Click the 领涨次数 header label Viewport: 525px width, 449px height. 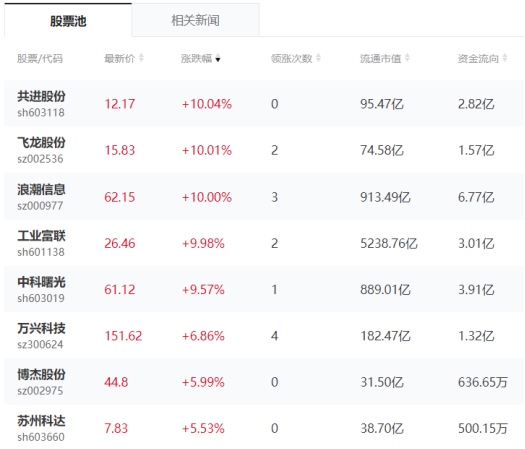[x=291, y=58]
